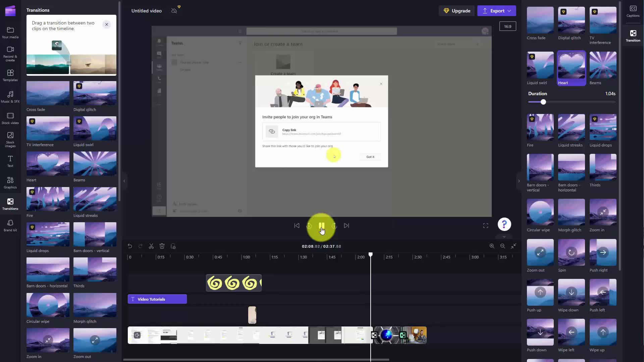Click the first transition marker between clips
This screenshot has height=362, width=644.
[x=374, y=335]
